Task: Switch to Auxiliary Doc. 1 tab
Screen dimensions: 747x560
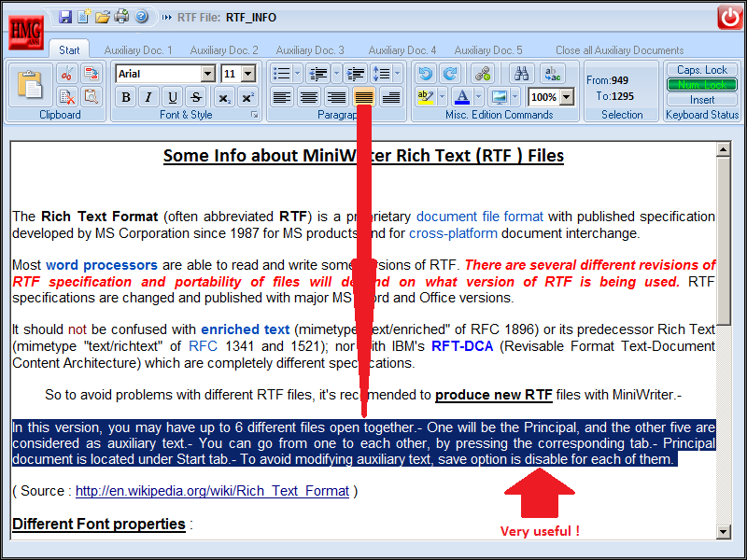Action: click(138, 50)
